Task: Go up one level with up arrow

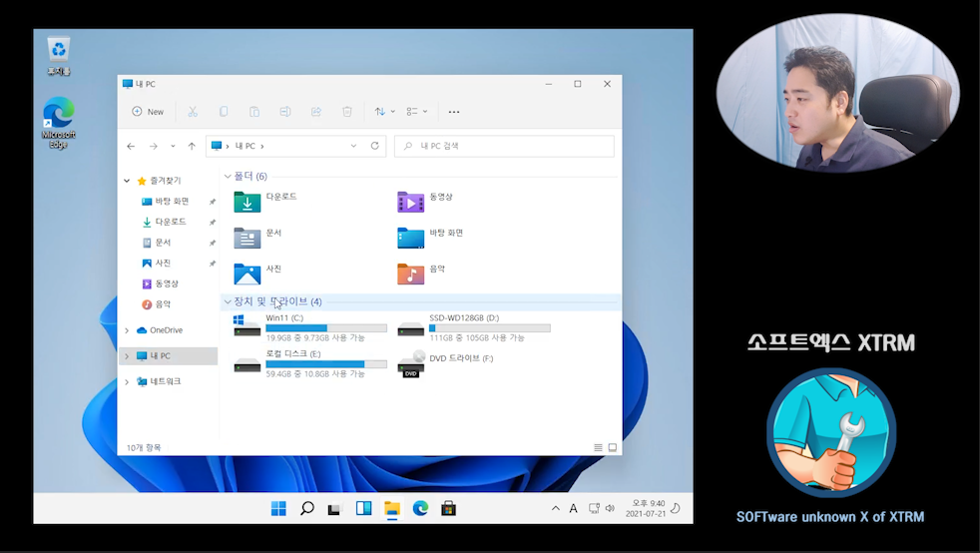Action: pyautogui.click(x=192, y=146)
